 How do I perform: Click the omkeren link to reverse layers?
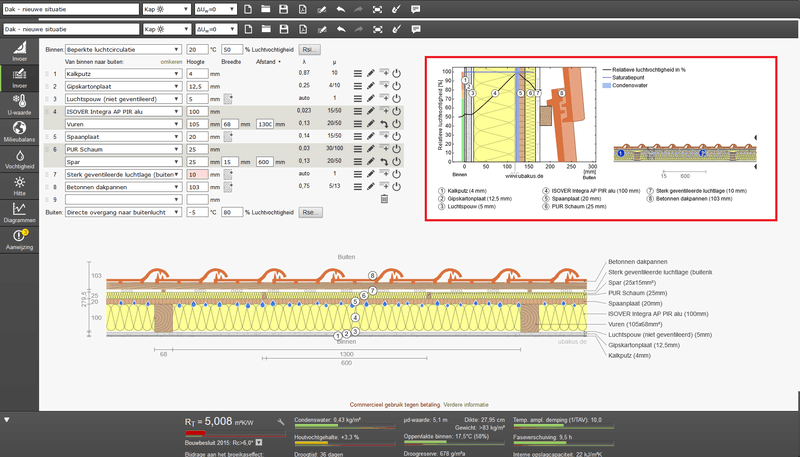click(171, 62)
